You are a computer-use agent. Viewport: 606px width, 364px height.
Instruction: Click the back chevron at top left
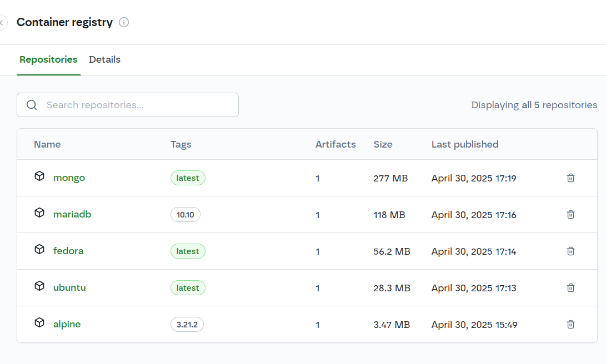click(2, 22)
